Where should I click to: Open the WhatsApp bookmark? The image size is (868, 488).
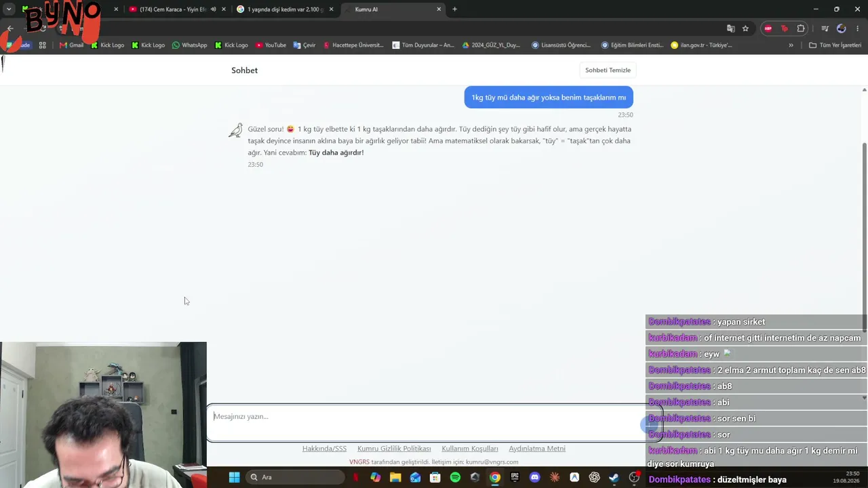(189, 45)
